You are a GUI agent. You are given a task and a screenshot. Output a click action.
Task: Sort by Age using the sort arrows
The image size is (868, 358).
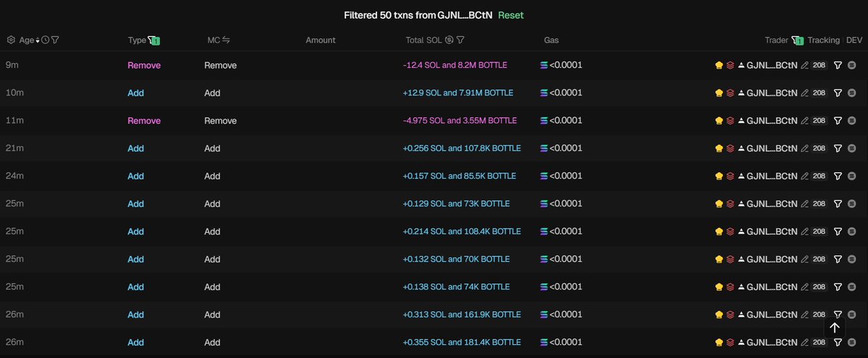[x=38, y=41]
